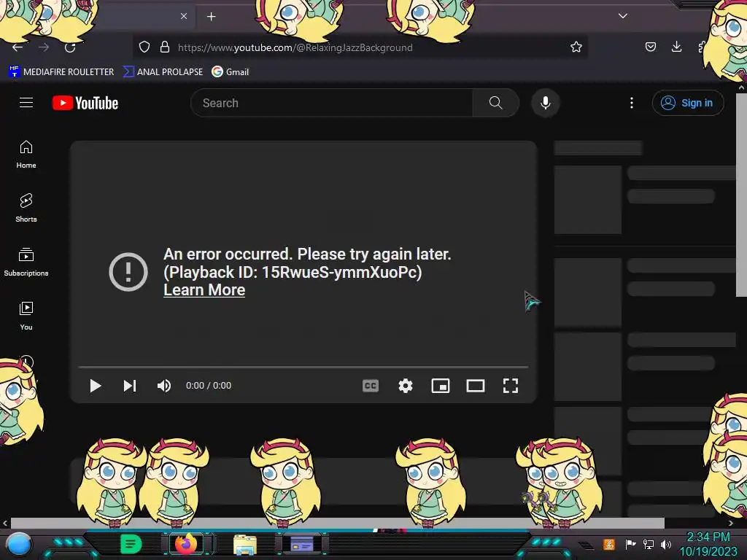Open system volume tray icon
Image resolution: width=747 pixels, height=560 pixels.
click(x=666, y=544)
